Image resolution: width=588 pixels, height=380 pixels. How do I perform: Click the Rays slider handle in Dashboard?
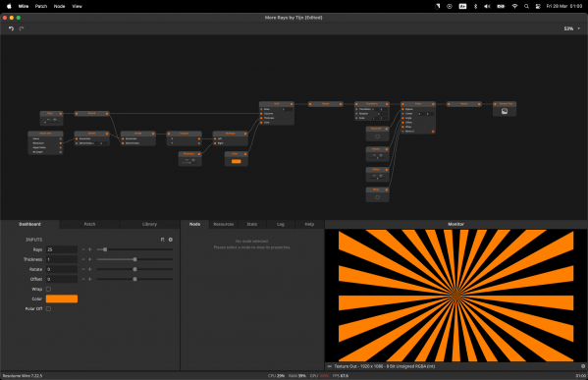tap(105, 249)
